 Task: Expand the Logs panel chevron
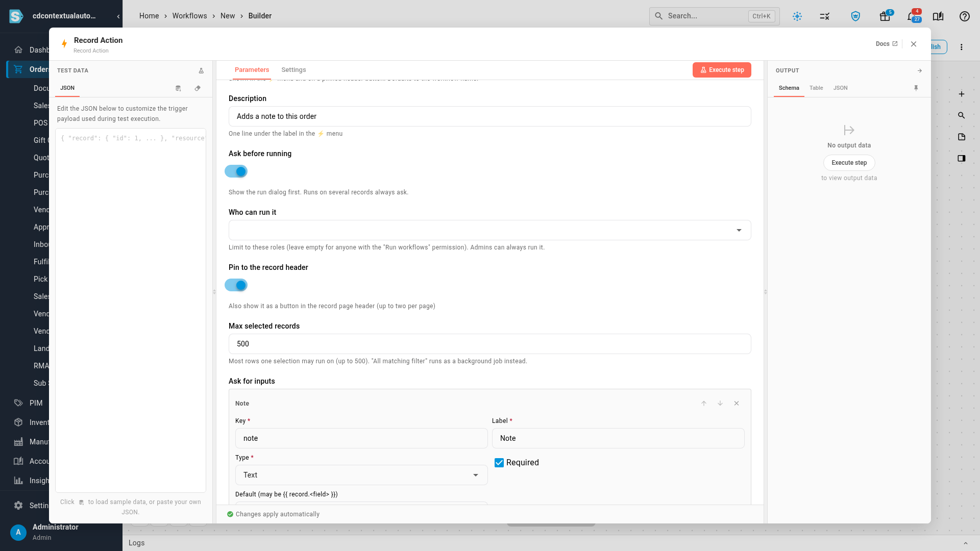pos(965,543)
